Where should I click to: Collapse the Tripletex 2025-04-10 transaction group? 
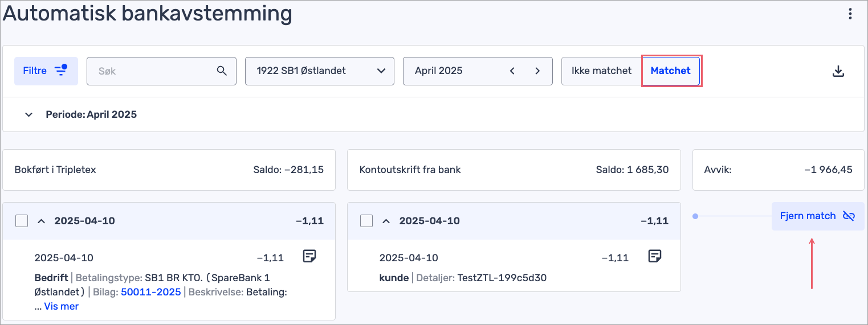[x=41, y=221]
